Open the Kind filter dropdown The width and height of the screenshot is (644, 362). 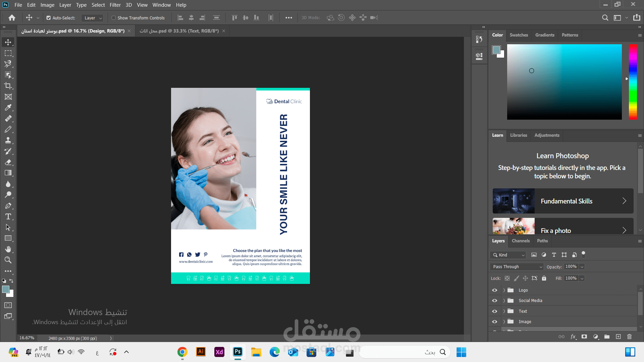[x=508, y=255]
